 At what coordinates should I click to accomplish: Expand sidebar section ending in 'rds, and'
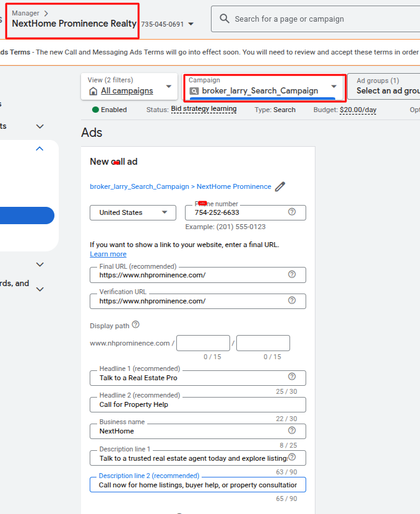(40, 289)
